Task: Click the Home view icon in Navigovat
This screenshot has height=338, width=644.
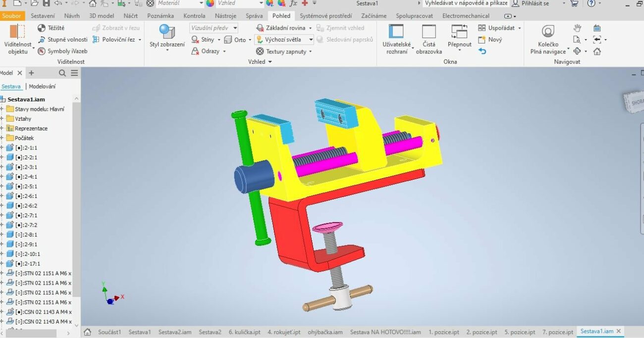Action: tap(597, 51)
